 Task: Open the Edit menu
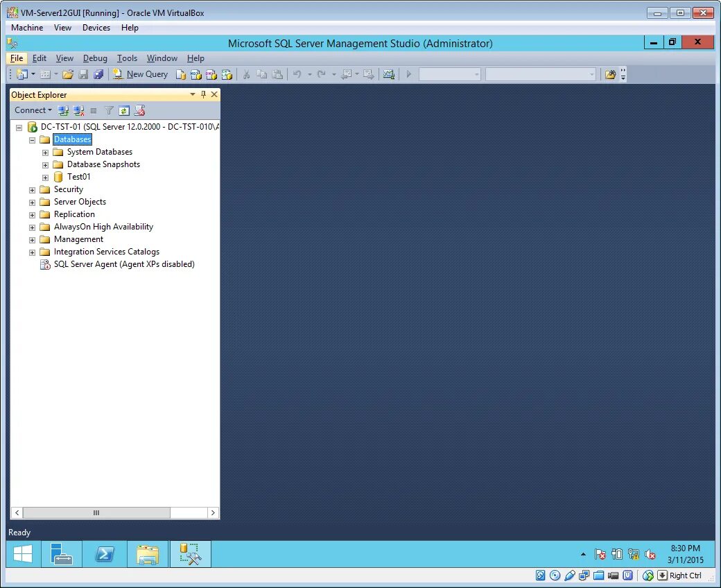[39, 58]
